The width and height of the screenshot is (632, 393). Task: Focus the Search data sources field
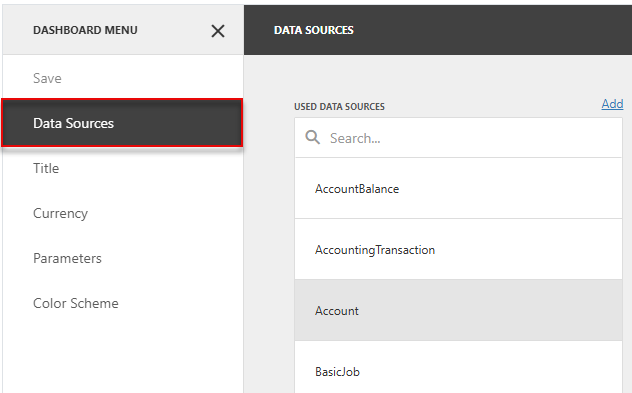[x=458, y=138]
